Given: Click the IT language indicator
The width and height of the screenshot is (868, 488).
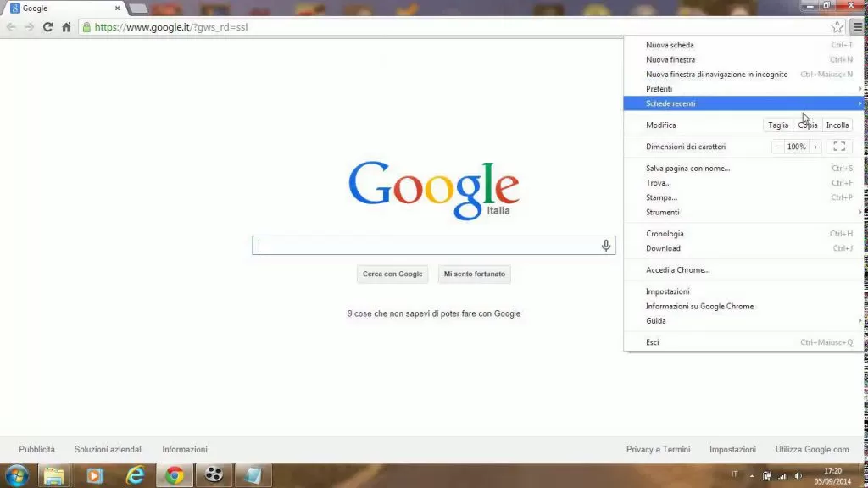Looking at the screenshot, I should (x=734, y=474).
